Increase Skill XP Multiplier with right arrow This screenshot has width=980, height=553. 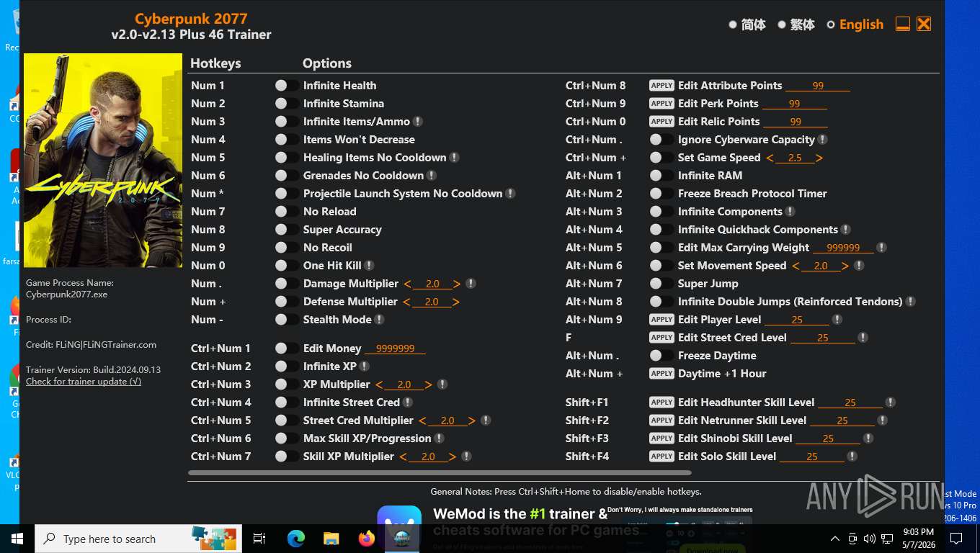tap(453, 457)
